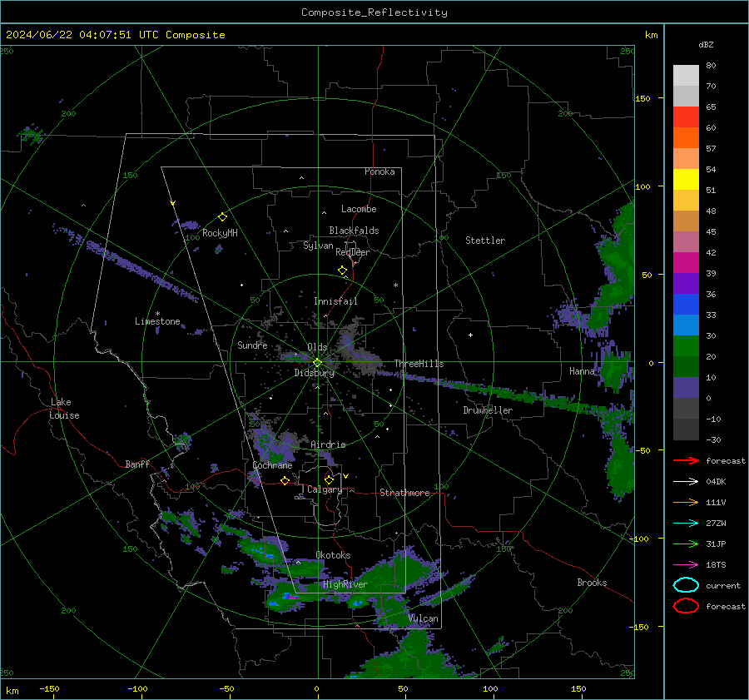Click the Brooks label
Screen dimensions: 749x700
click(x=592, y=583)
